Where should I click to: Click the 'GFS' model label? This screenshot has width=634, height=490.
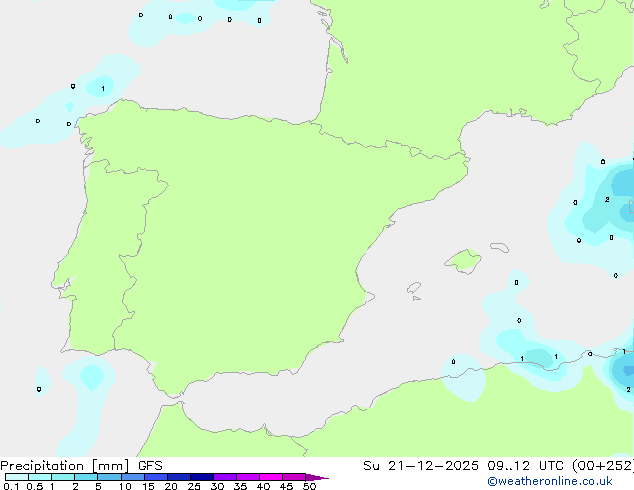(x=150, y=466)
